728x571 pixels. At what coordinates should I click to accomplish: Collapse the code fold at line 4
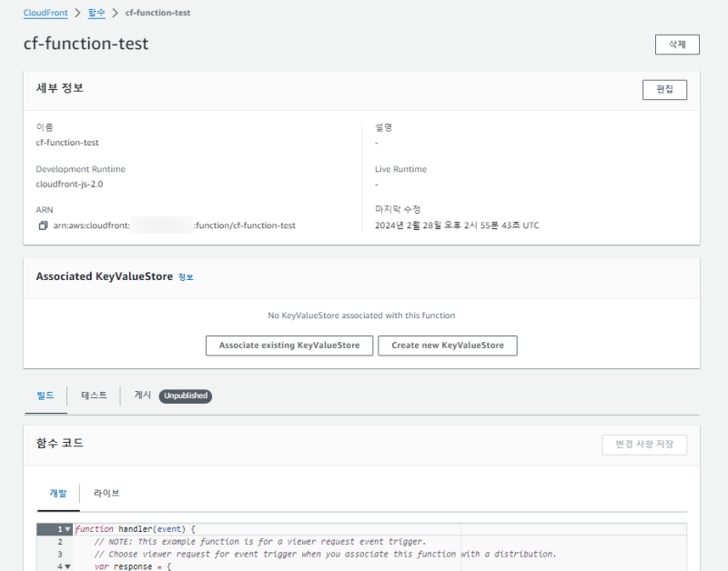pyautogui.click(x=67, y=566)
